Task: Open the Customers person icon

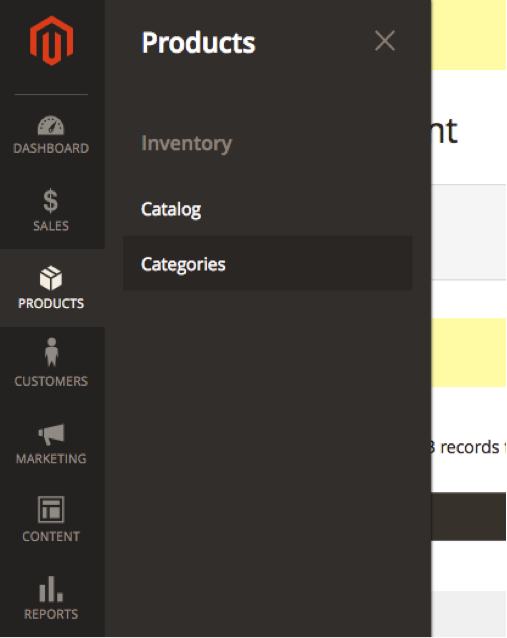Action: click(x=51, y=352)
